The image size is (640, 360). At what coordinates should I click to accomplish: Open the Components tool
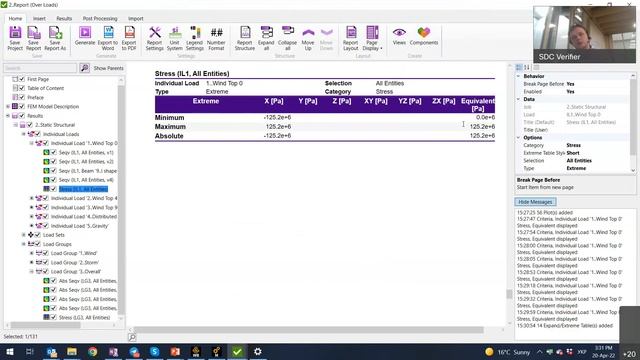(x=424, y=36)
